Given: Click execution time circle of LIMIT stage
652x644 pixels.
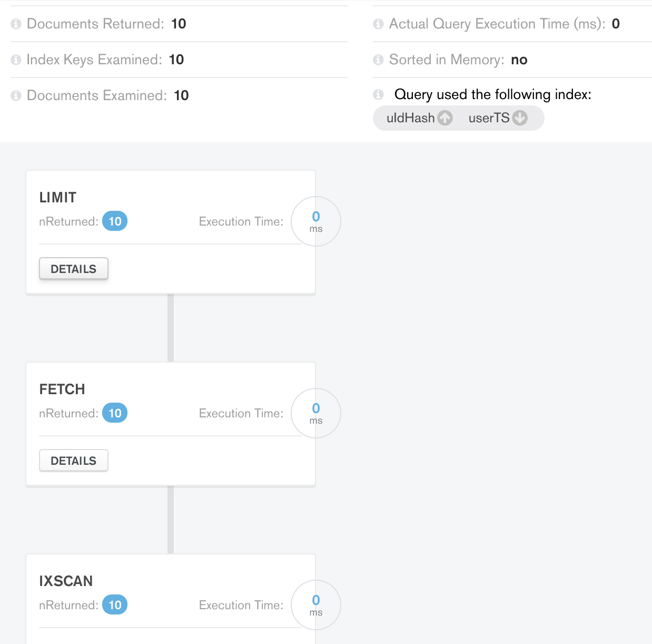Looking at the screenshot, I should [x=316, y=221].
